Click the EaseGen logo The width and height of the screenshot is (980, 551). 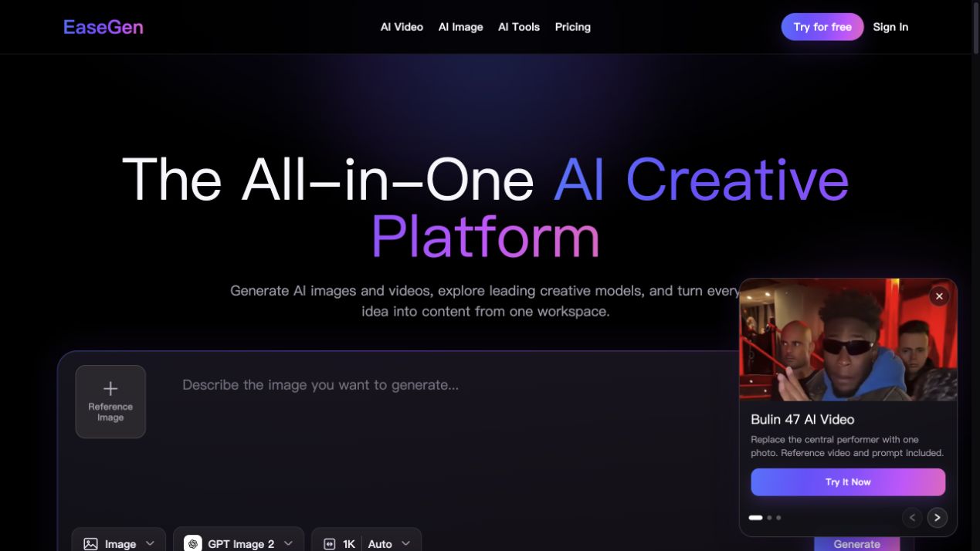103,27
